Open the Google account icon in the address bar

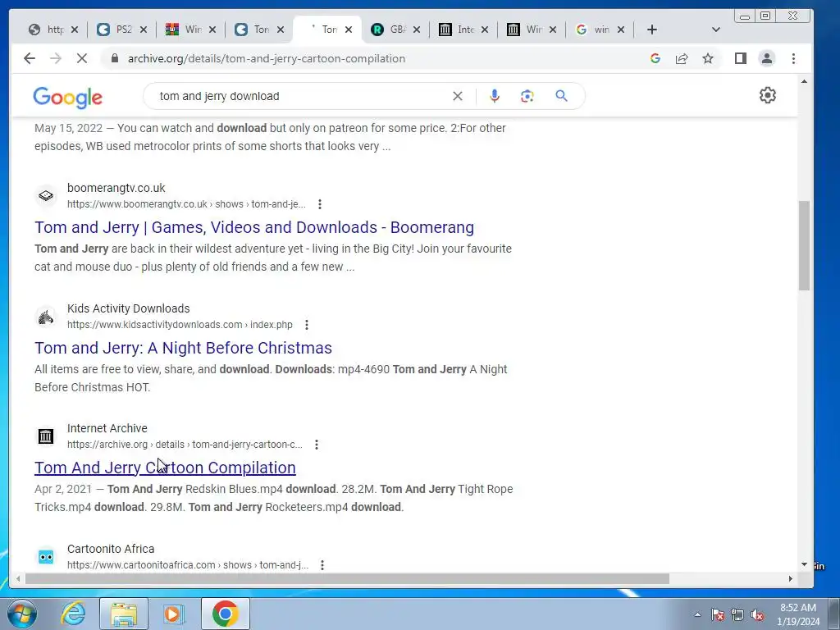click(x=655, y=58)
